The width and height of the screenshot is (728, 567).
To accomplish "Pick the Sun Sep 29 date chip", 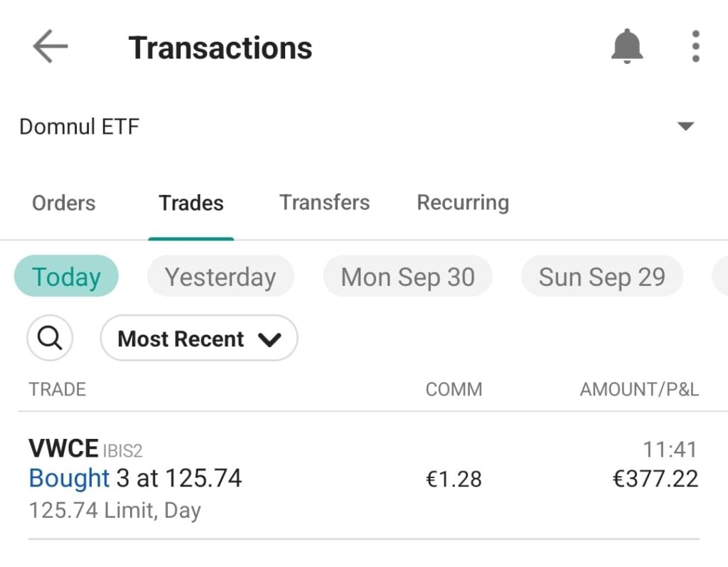I will 601,277.
